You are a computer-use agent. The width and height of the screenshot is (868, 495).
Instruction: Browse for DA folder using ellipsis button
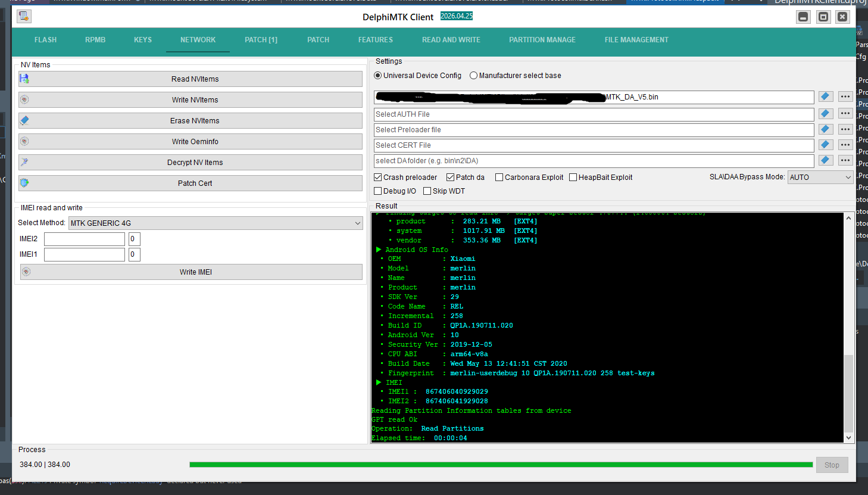[x=845, y=160]
